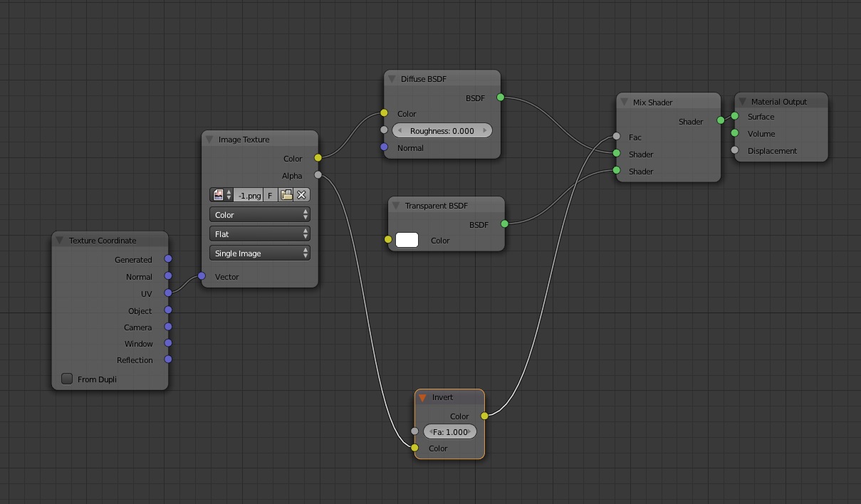This screenshot has height=504, width=861.
Task: Click Mix Shader output Shader socket
Action: tap(721, 120)
